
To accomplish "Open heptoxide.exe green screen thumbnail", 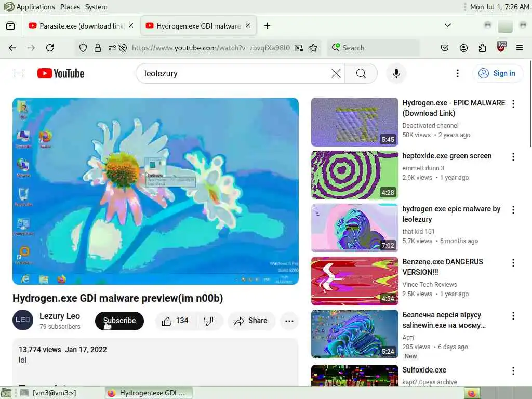I will [354, 175].
